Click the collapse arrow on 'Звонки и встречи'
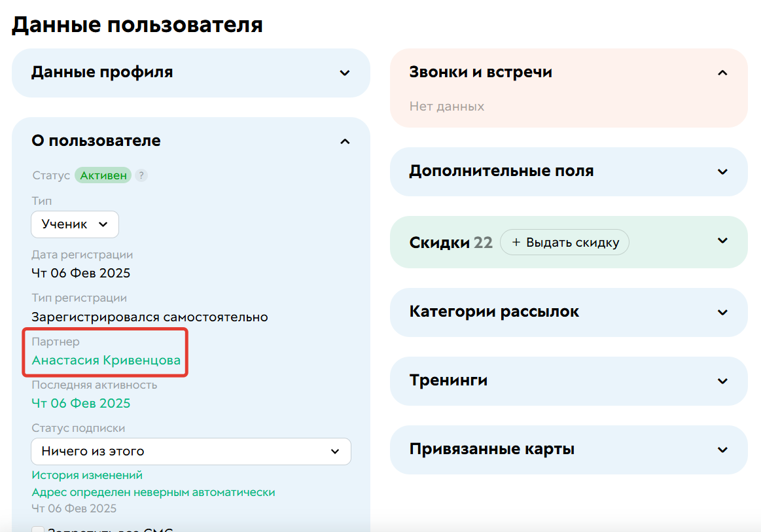 tap(722, 73)
